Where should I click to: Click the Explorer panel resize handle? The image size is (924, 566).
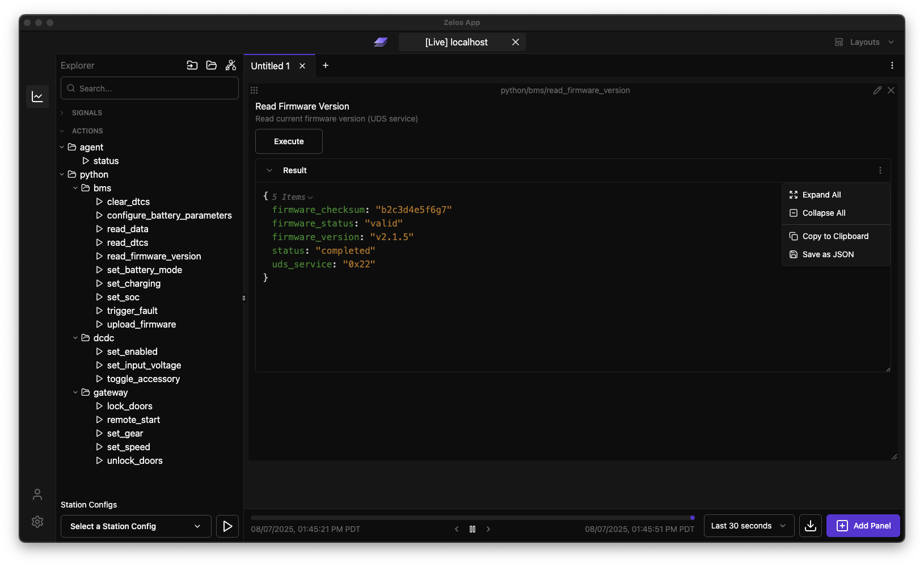[244, 298]
